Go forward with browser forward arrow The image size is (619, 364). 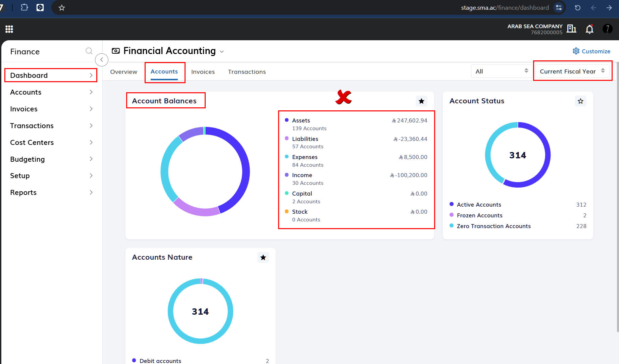point(609,8)
